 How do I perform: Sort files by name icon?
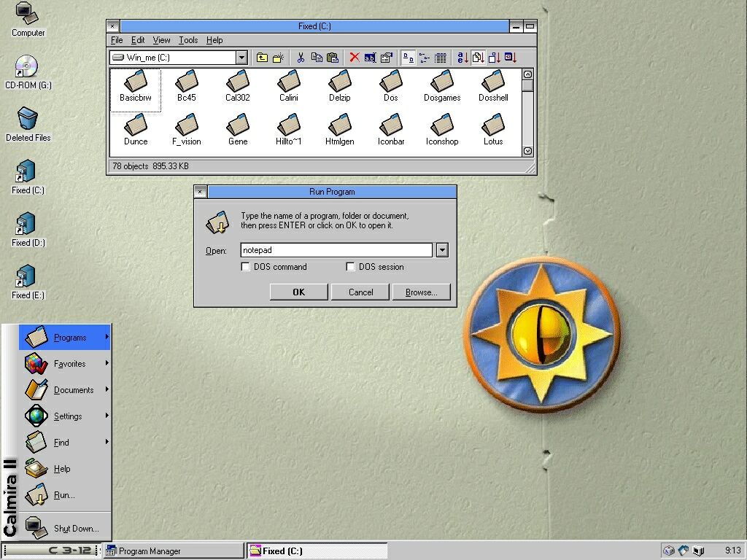click(x=462, y=58)
